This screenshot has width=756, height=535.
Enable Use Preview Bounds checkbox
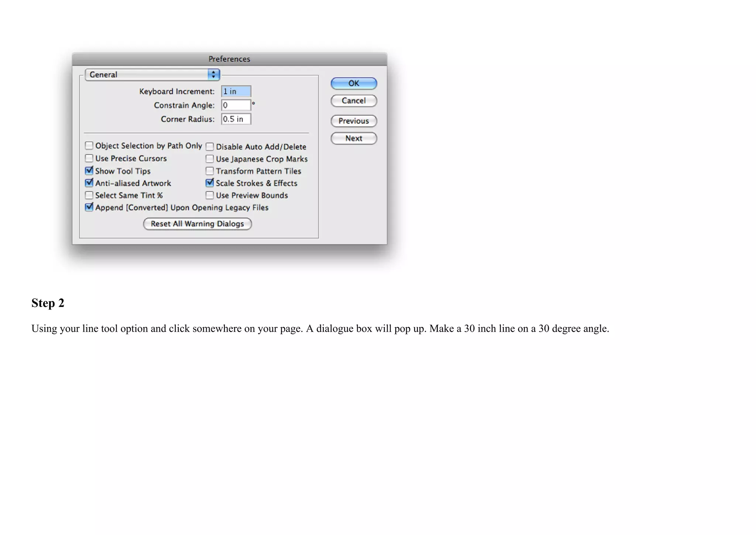tap(210, 195)
